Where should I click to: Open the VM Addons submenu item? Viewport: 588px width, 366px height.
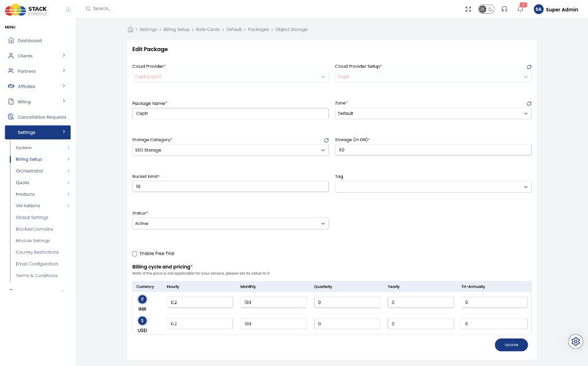click(x=28, y=206)
